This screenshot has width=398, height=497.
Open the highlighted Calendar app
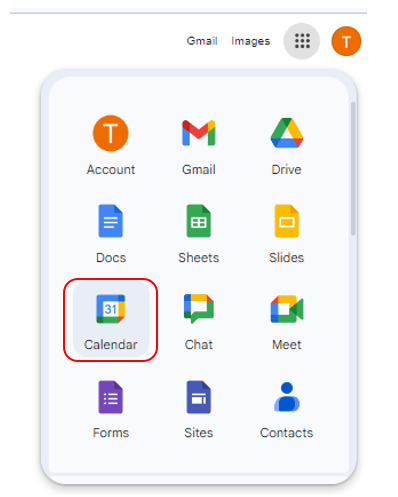pos(111,319)
